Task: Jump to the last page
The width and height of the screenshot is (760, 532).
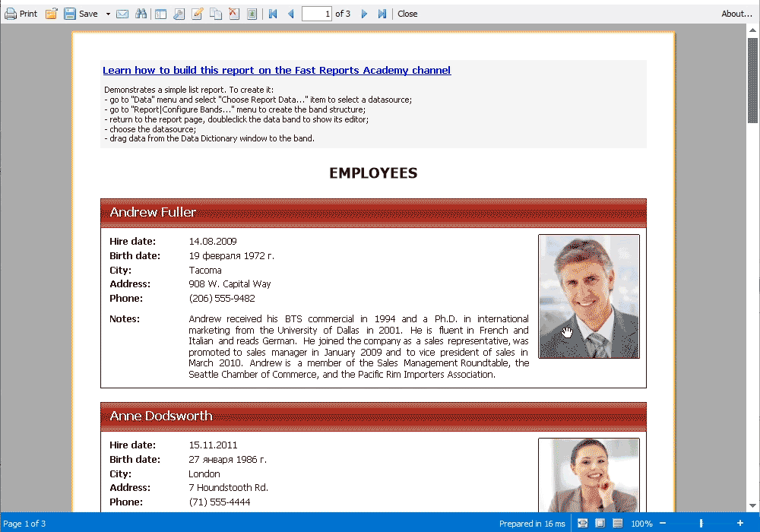Action: tap(382, 14)
